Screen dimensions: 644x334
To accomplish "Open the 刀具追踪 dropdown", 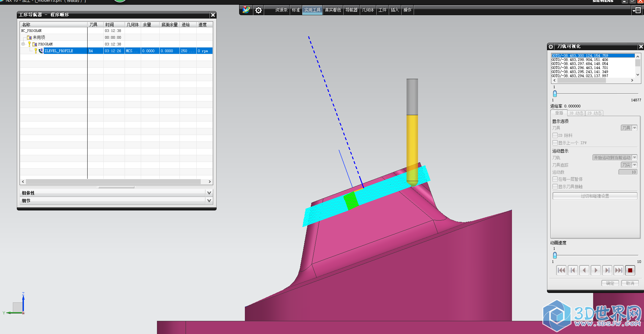I will [x=629, y=165].
